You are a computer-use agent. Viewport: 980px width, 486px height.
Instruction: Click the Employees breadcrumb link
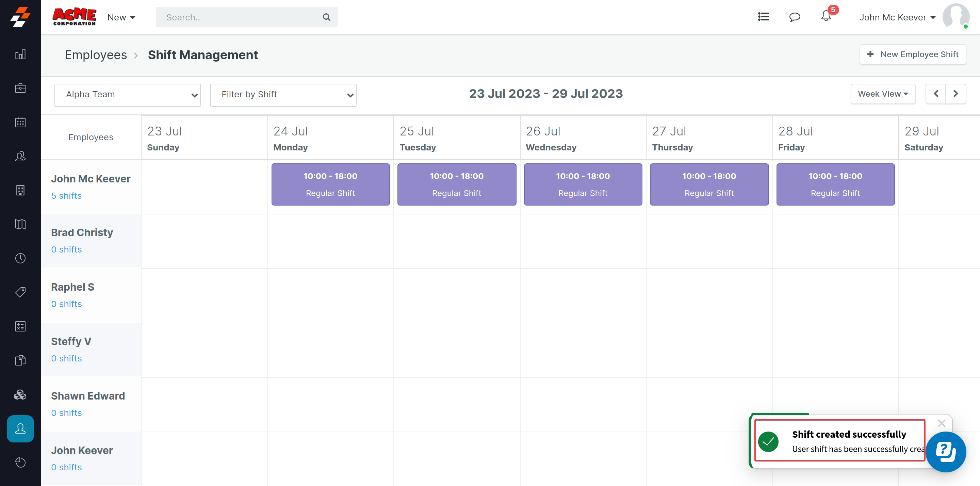click(96, 55)
